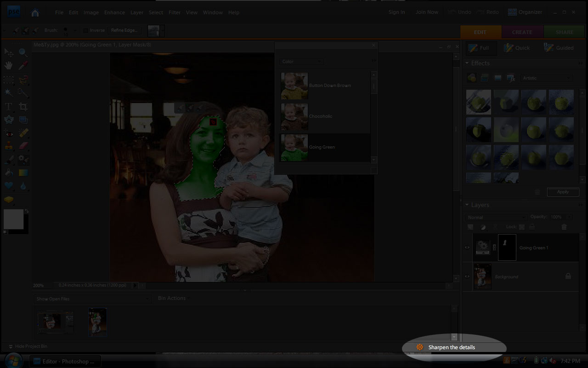Switch foreground and background colors
Image resolution: width=588 pixels, height=368 pixels.
pos(26,211)
